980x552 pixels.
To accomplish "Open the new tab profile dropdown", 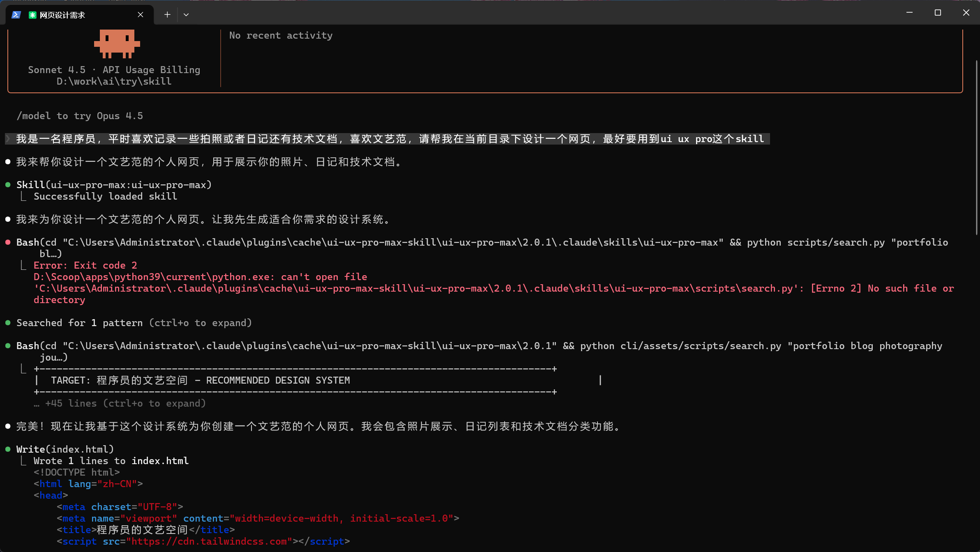I will 186,15.
